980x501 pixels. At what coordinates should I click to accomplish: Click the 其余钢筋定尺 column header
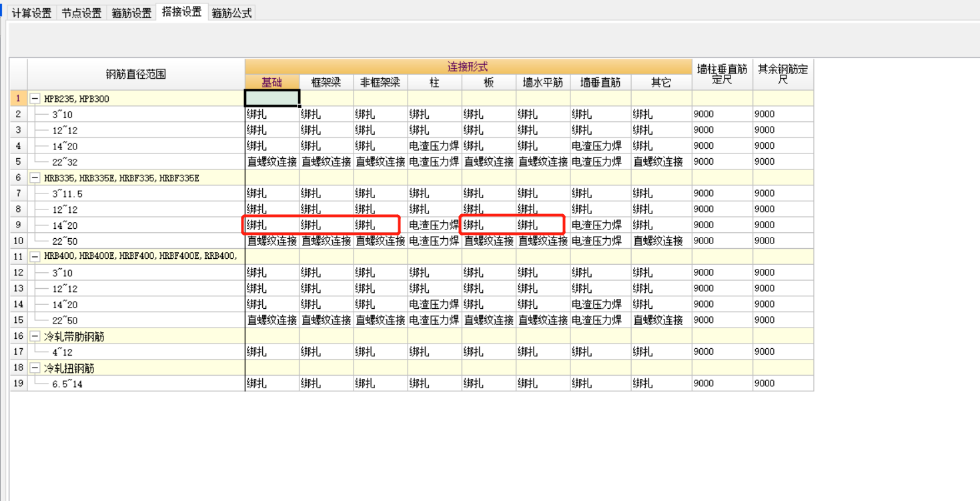pyautogui.click(x=783, y=74)
